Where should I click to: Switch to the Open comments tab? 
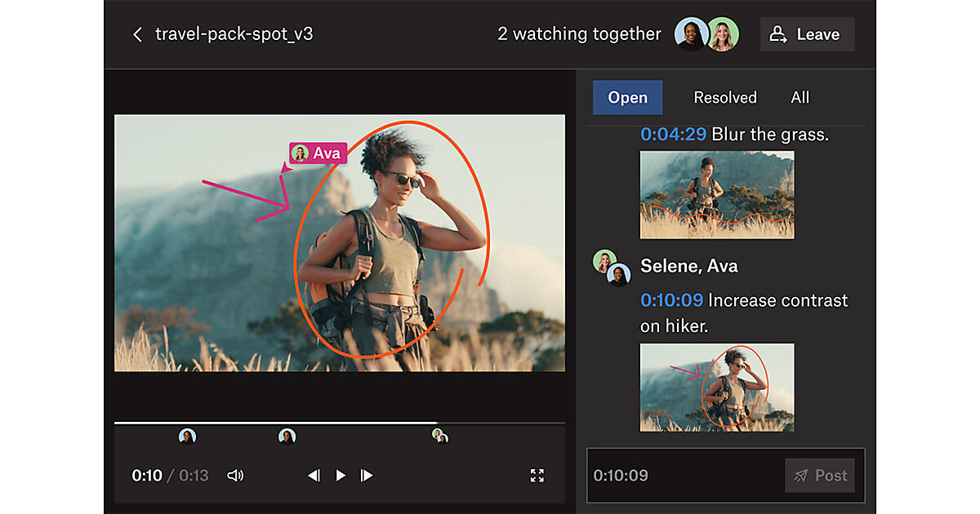627,97
